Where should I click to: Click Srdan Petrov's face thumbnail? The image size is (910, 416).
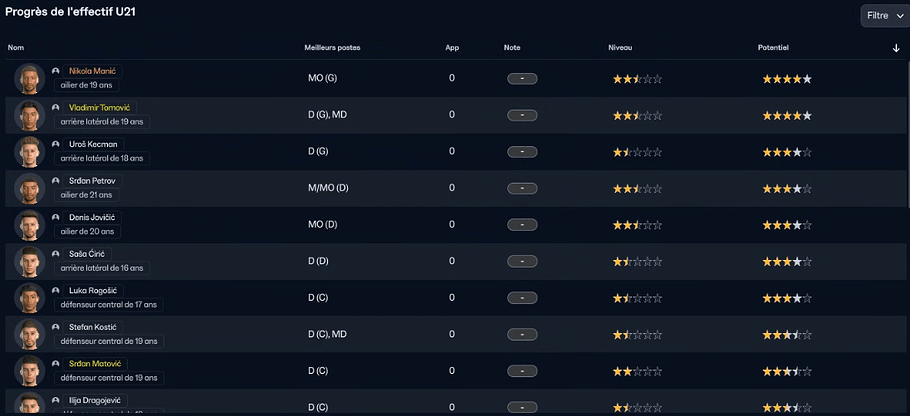[x=30, y=188]
